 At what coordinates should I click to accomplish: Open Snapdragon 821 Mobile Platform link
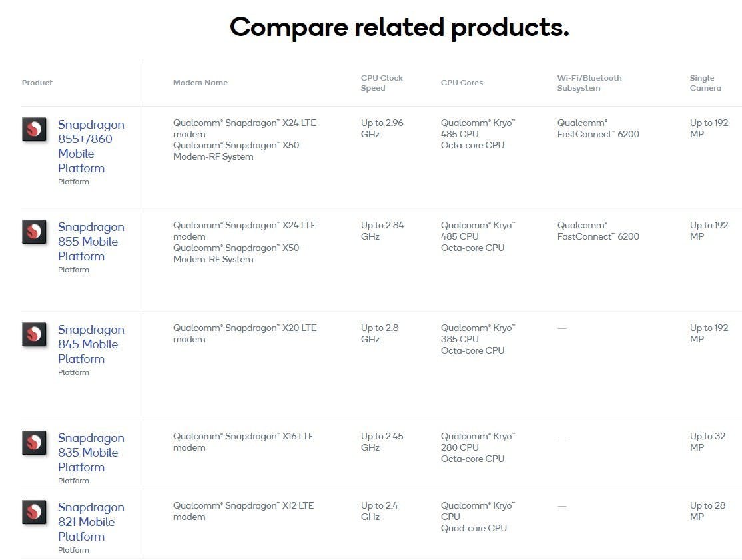pos(91,522)
